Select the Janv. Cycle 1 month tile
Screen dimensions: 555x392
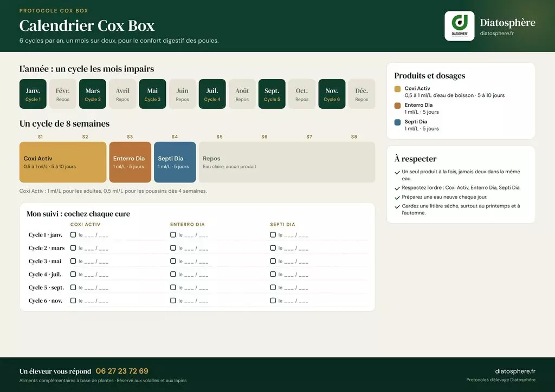click(33, 94)
